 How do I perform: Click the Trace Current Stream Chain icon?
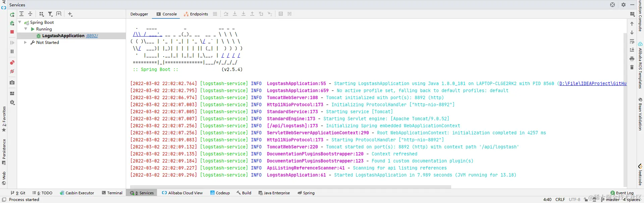[x=289, y=14]
